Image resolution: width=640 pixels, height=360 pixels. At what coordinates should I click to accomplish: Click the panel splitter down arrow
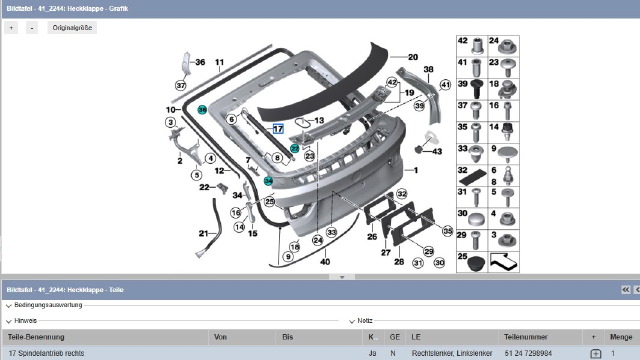click(x=342, y=277)
